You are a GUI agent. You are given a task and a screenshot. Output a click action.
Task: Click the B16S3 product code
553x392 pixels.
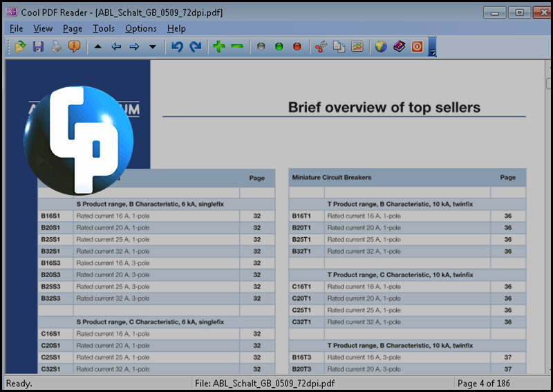(50, 263)
